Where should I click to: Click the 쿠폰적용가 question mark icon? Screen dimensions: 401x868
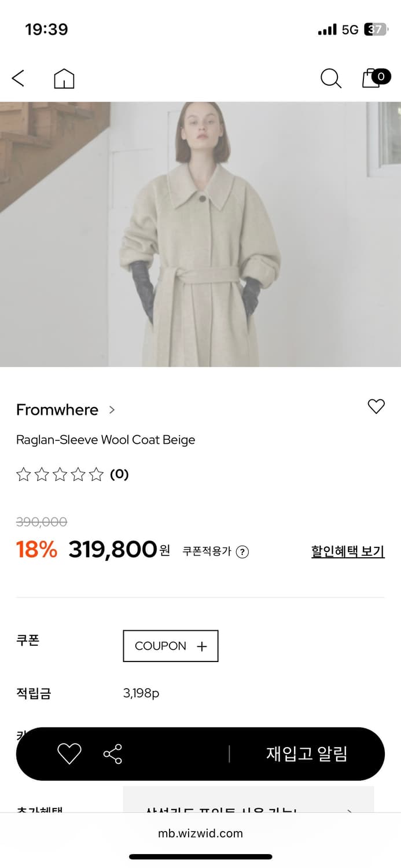coord(243,552)
